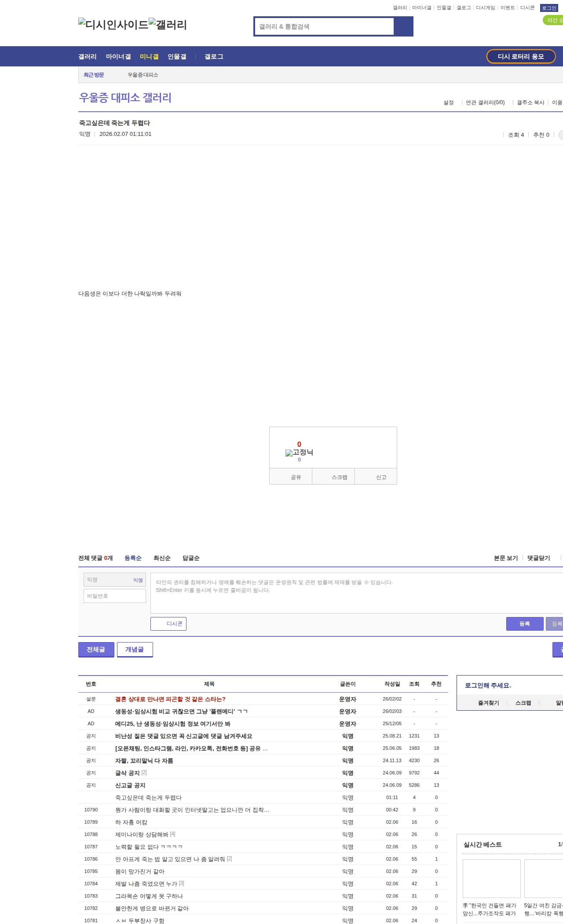This screenshot has width=563, height=924.
Task: Click the 디시 로터리 응모 button
Action: tap(521, 57)
